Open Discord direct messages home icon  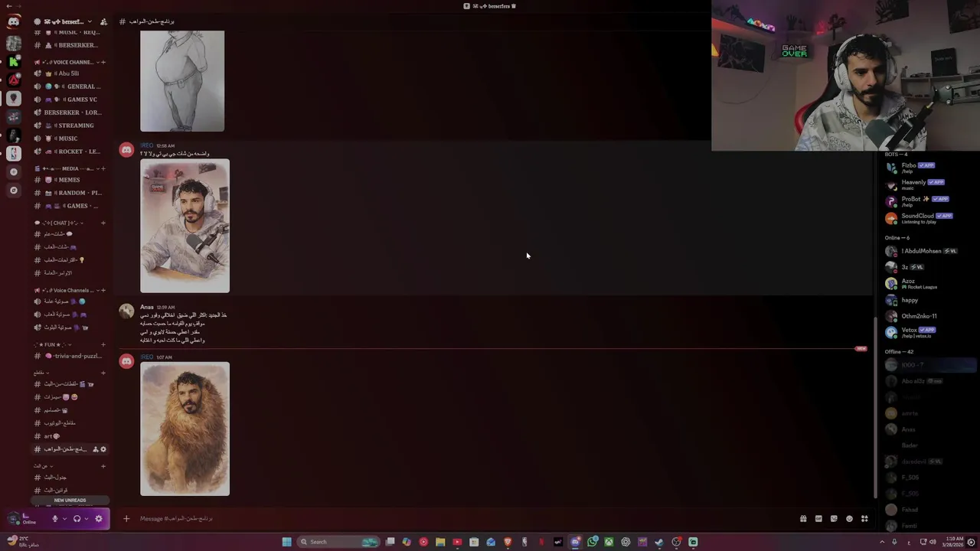14,22
